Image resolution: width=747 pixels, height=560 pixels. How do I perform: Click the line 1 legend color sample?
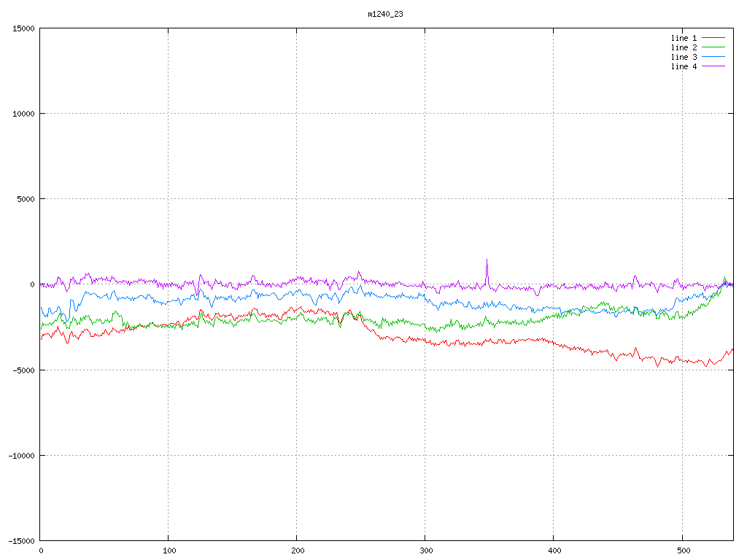[713, 38]
